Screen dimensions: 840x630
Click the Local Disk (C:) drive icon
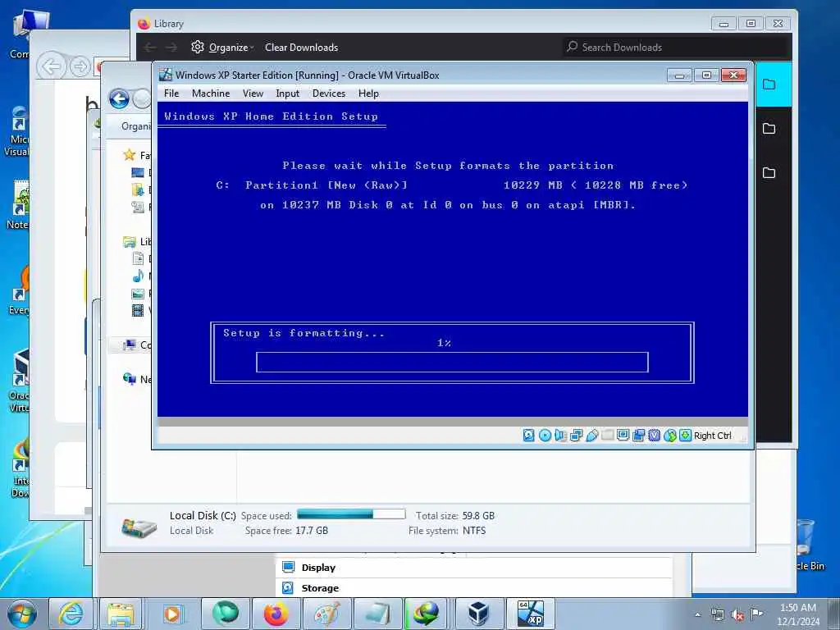pos(139,527)
